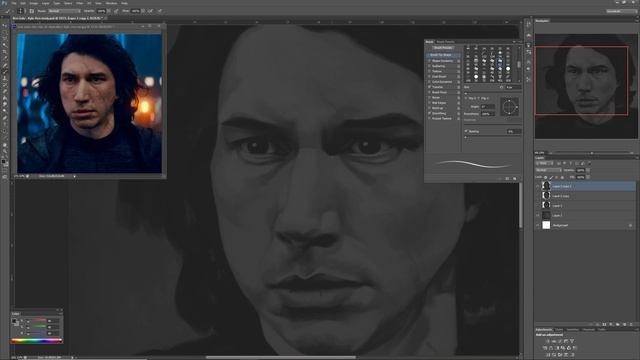
Task: Open Preset Manager from Brush panel
Action: point(507,178)
